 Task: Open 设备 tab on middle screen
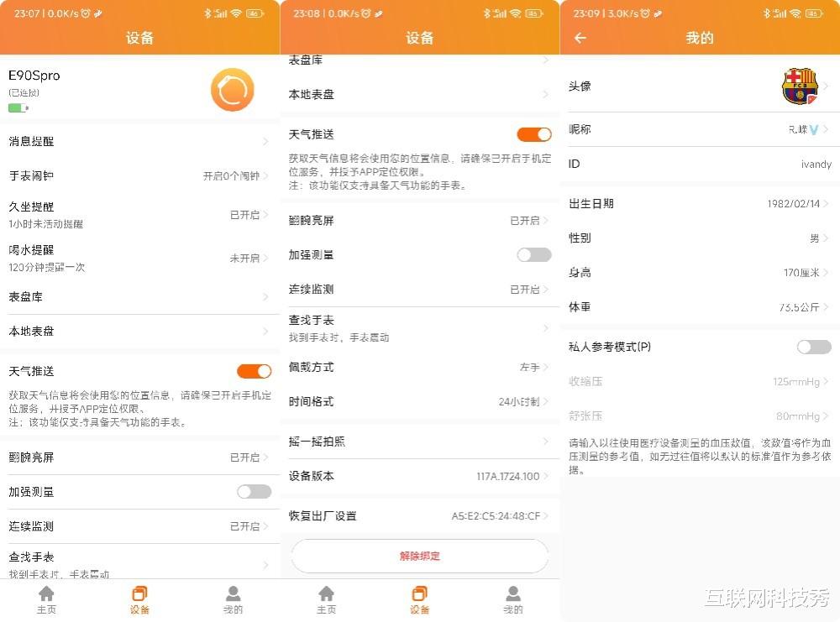pos(419,600)
